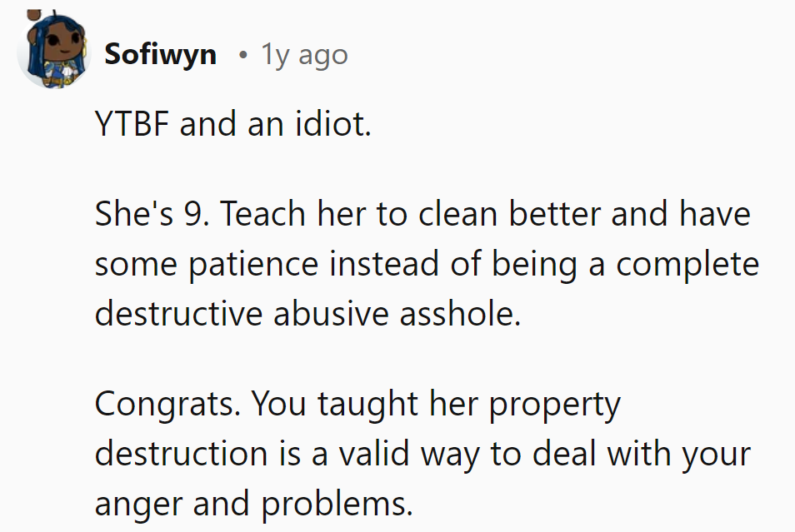Click the word 'problems.' ending the comment
795x532 pixels.
[337, 505]
